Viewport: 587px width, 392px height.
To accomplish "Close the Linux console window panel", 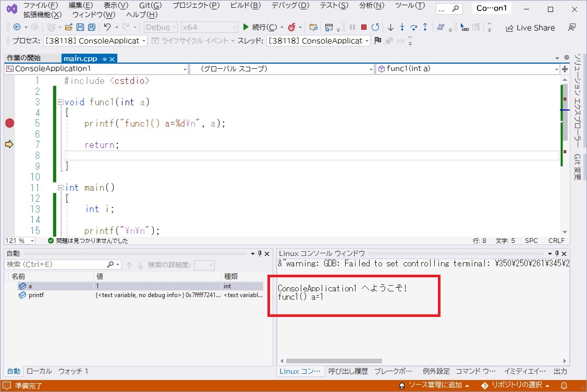I will [564, 253].
